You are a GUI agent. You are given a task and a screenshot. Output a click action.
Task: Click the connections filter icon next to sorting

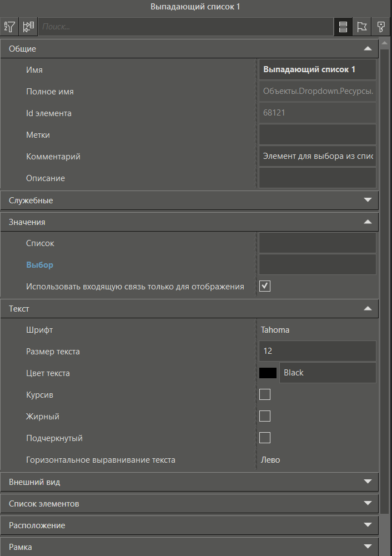click(x=28, y=26)
